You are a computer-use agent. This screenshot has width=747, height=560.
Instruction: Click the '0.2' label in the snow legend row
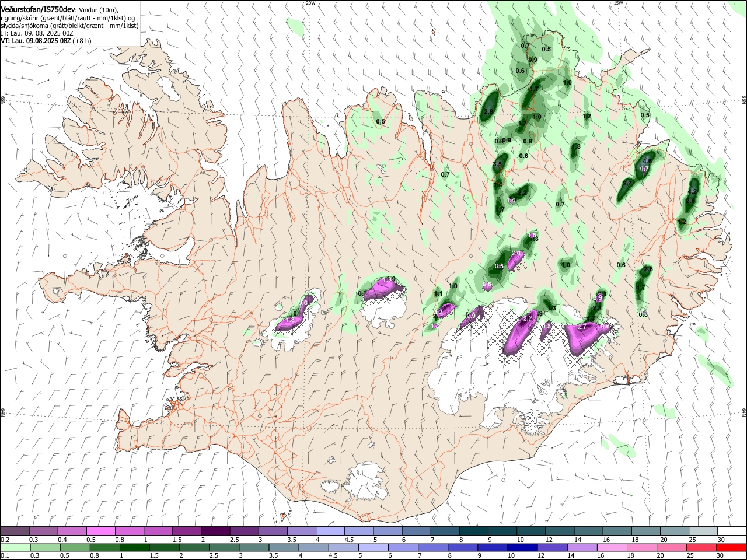[x=5, y=540]
